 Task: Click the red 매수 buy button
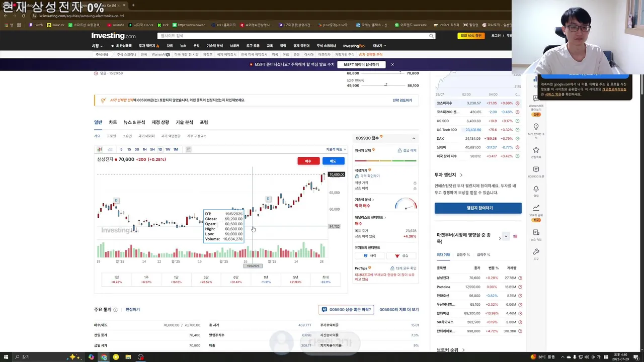308,161
